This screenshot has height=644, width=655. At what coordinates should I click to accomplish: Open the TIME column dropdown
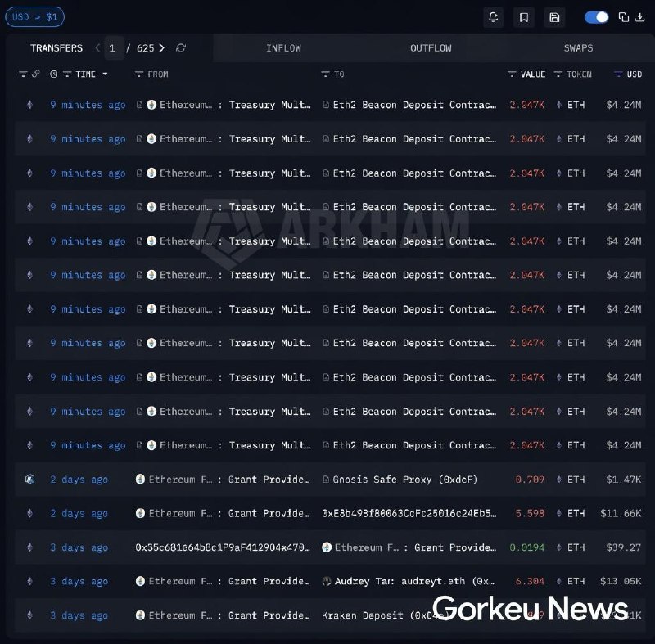(x=105, y=74)
